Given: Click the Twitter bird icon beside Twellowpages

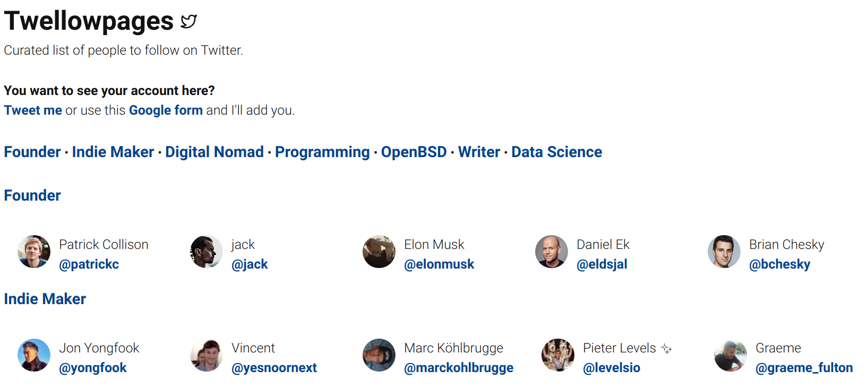Looking at the screenshot, I should tap(188, 22).
